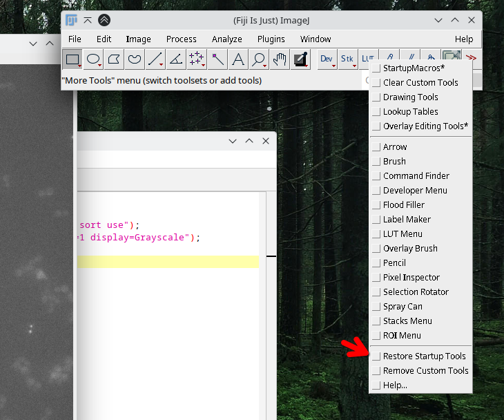Activate the Freehand selection tool

pos(135,59)
